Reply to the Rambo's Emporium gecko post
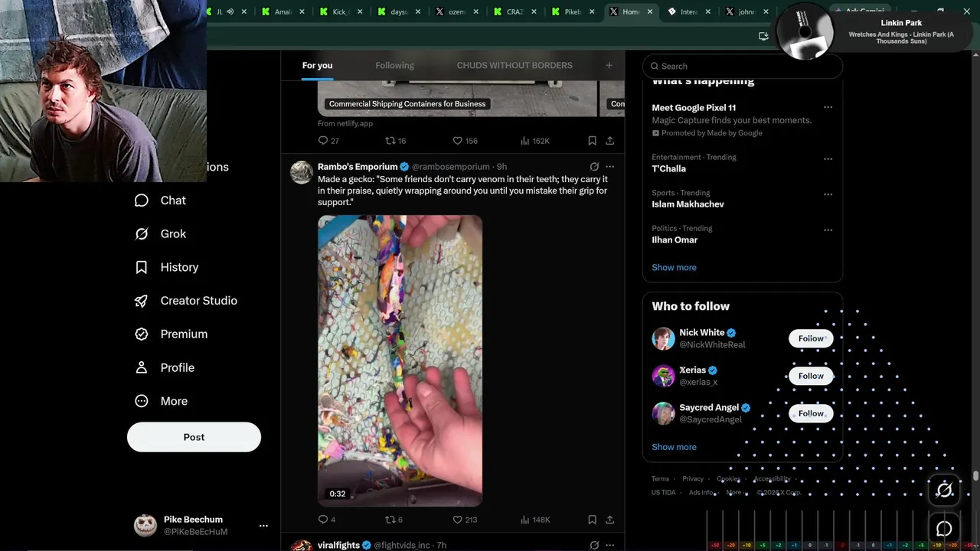980x551 pixels. click(x=323, y=520)
